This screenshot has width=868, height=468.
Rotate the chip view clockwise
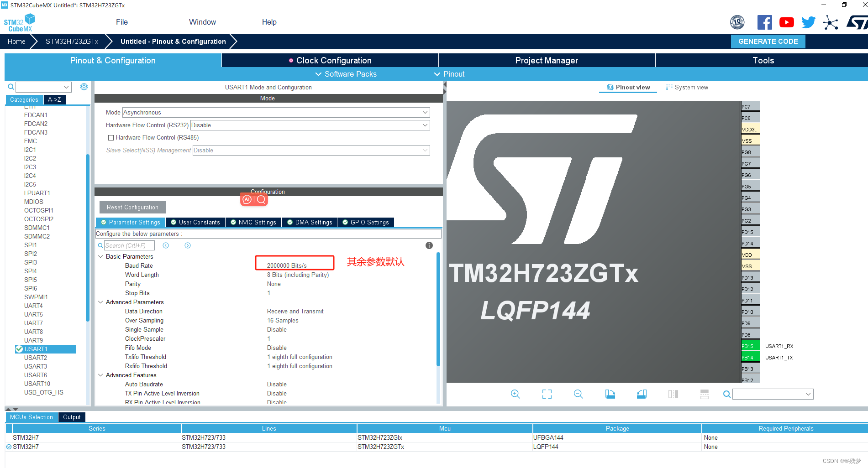[610, 394]
